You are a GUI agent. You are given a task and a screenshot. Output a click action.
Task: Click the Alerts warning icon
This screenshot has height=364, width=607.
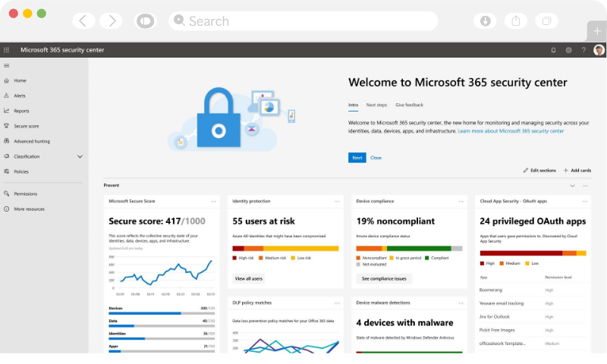(x=7, y=96)
